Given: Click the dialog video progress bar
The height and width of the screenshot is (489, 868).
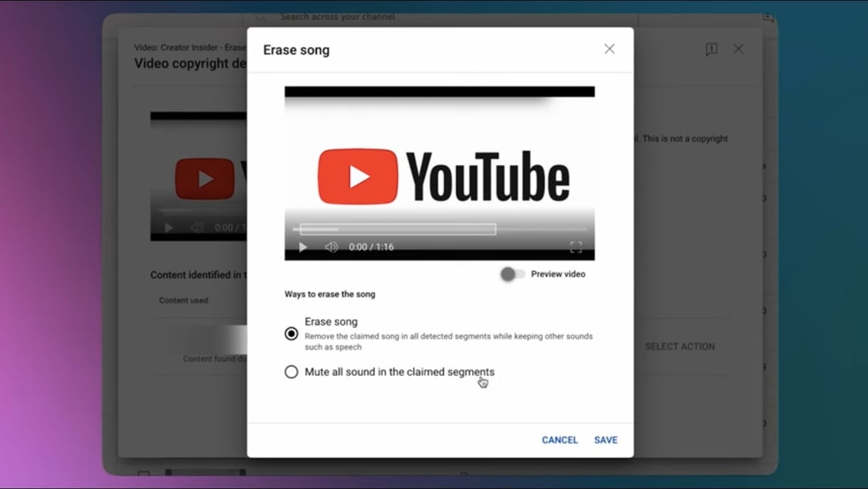Looking at the screenshot, I should click(440, 229).
